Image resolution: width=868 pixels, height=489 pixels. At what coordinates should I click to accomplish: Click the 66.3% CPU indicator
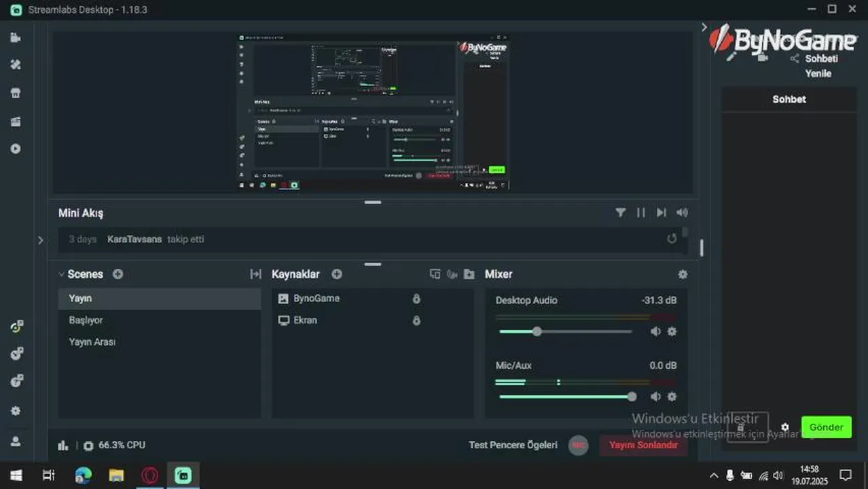point(115,446)
